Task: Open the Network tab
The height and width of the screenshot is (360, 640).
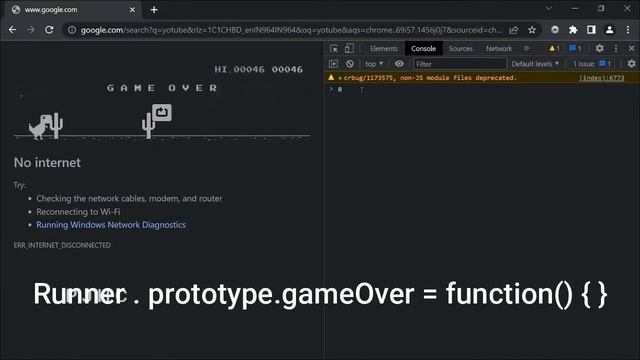Action: [498, 49]
